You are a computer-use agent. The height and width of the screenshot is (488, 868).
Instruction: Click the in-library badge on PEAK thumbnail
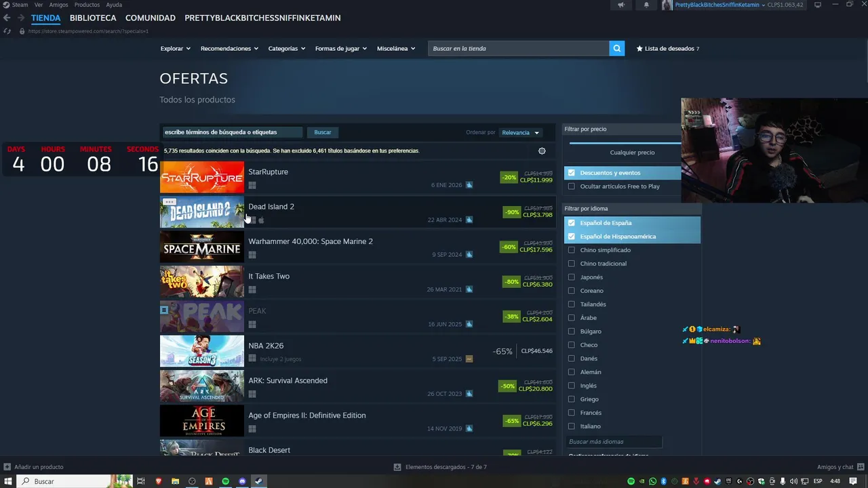(x=164, y=310)
